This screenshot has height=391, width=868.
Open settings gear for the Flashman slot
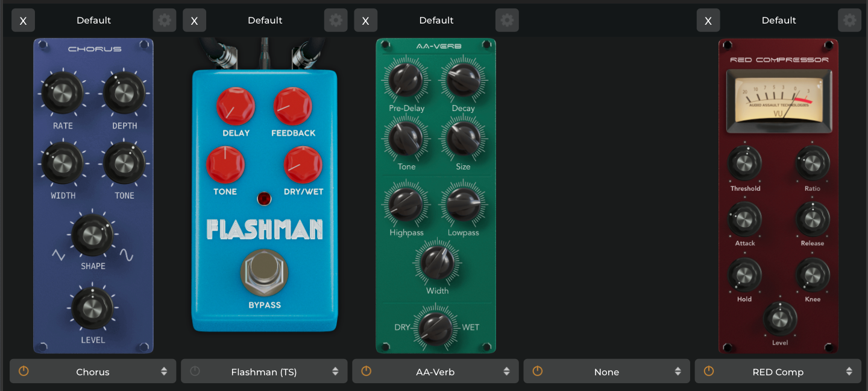(x=336, y=21)
